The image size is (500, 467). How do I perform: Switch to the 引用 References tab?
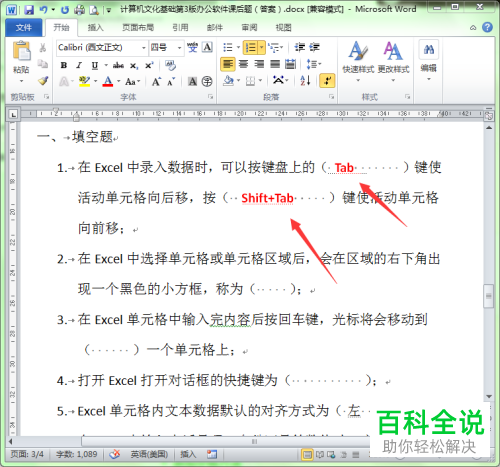pos(180,27)
